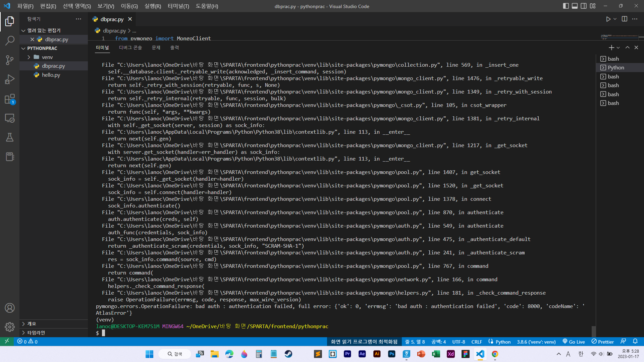Close dbprac.py in open editors list
644x362 pixels.
[x=32, y=39]
